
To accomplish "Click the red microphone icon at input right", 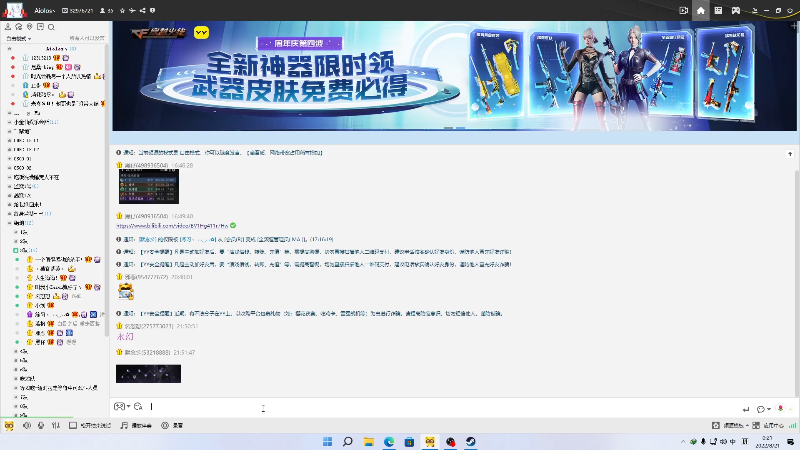I will coord(780,408).
